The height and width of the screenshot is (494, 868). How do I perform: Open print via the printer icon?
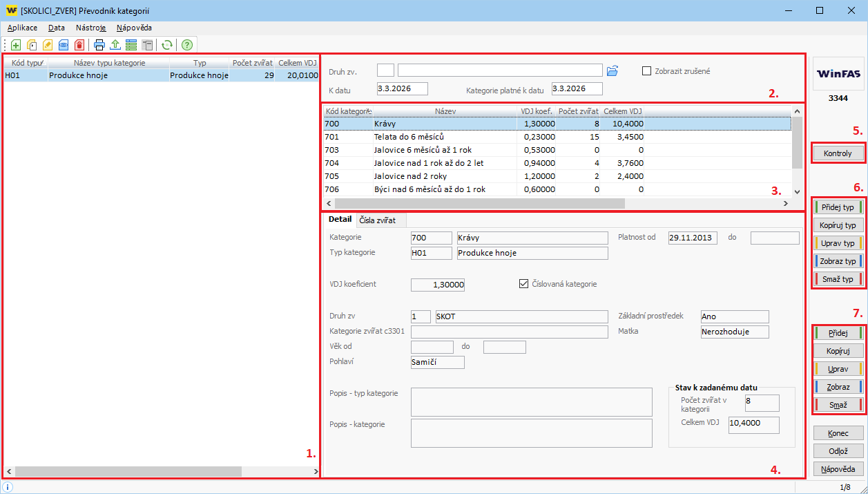point(99,45)
